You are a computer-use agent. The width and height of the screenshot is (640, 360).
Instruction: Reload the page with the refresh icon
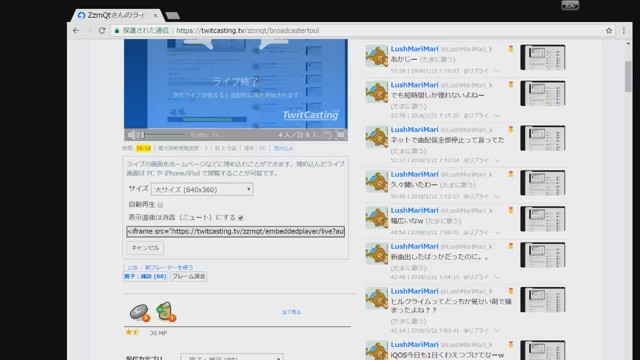[x=102, y=31]
